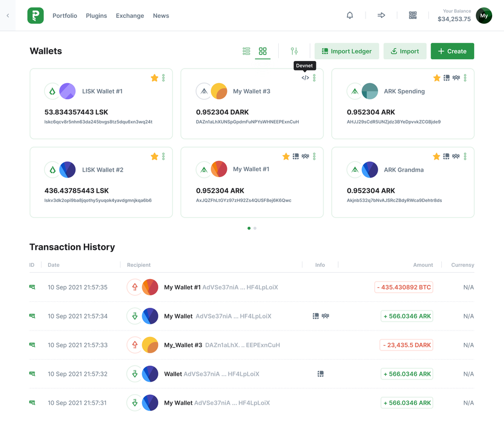Viewport: 504px width, 432px height.
Task: Open the QR code icon in header
Action: point(413,15)
